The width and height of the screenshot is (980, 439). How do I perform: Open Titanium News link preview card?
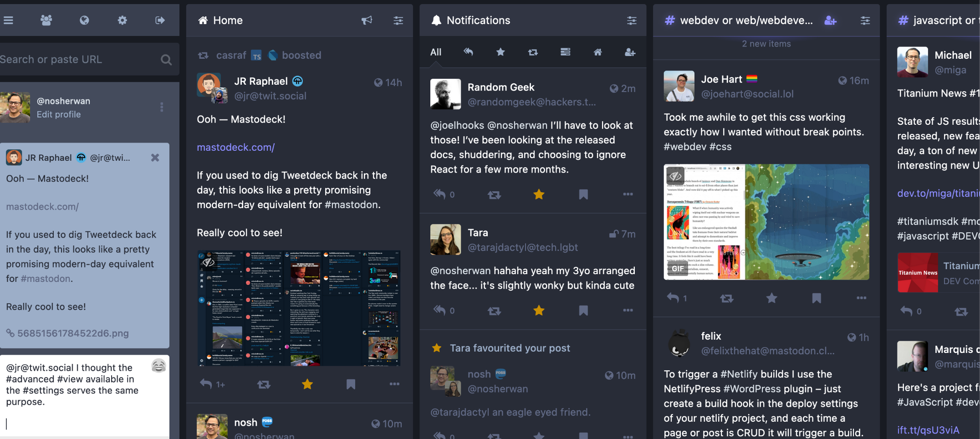939,272
